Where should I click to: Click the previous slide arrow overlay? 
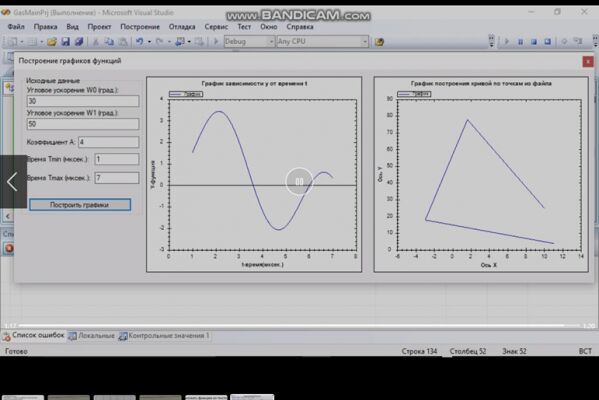13,181
